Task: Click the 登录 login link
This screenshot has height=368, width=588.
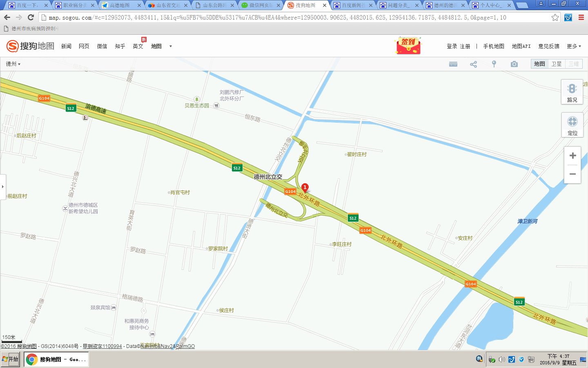Action: click(x=452, y=46)
